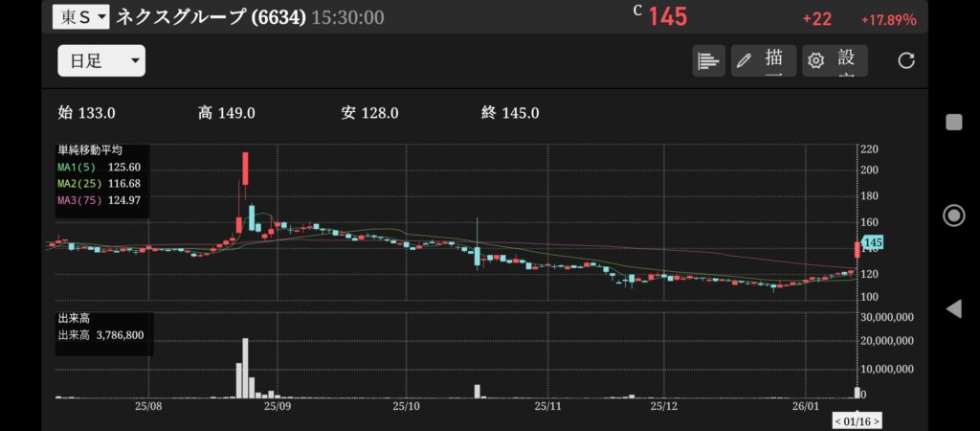Click the 01/16 date cursor marker
Screen dimensions: 980x431
857,420
